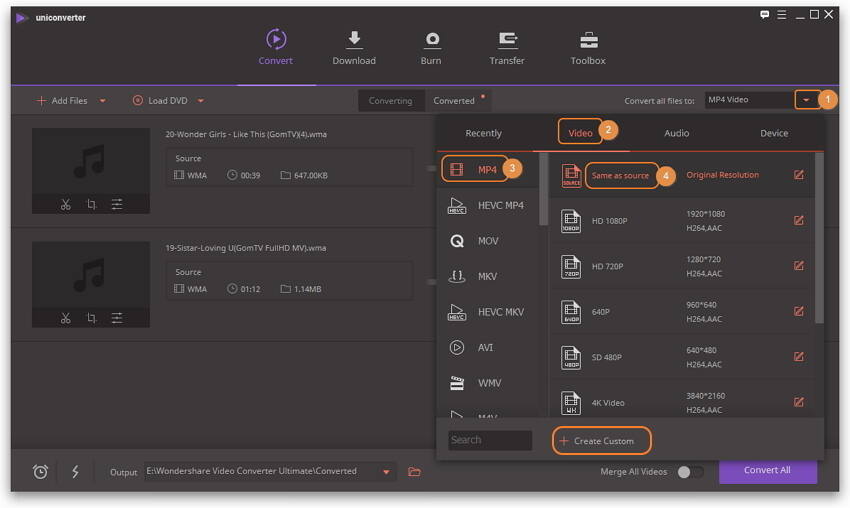Select MOV format

click(x=487, y=241)
